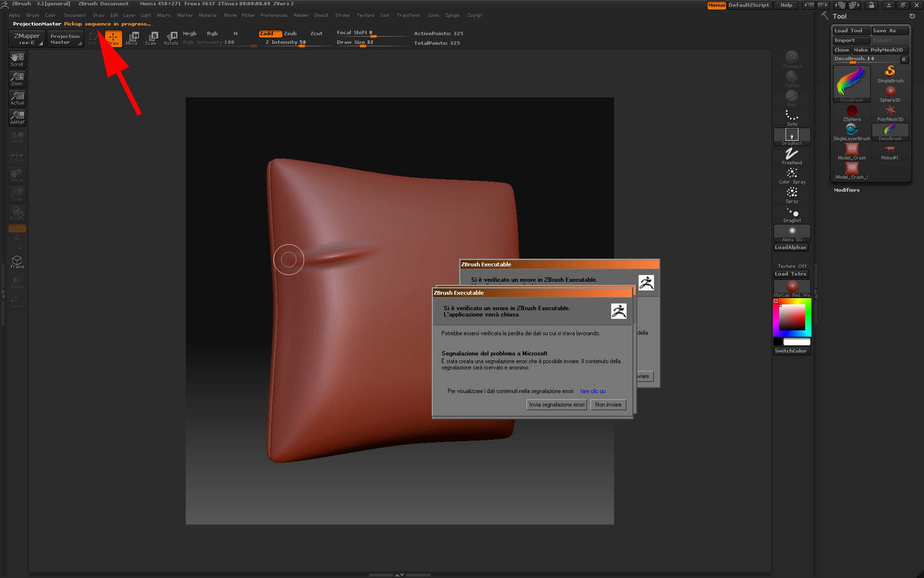Click the Tool palette refresh arrow icon
Image resolution: width=924 pixels, height=578 pixels.
pos(912,16)
